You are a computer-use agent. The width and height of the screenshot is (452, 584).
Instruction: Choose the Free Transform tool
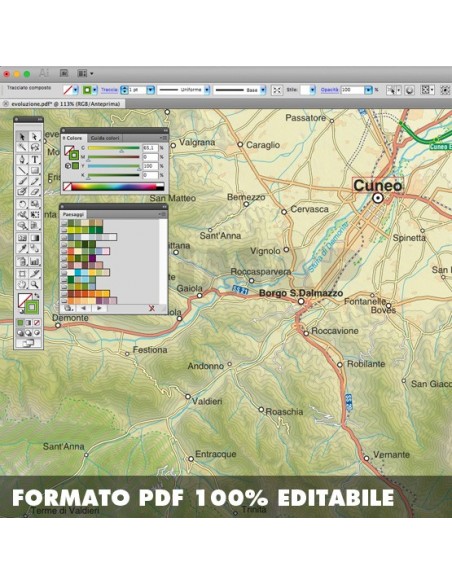(x=34, y=215)
